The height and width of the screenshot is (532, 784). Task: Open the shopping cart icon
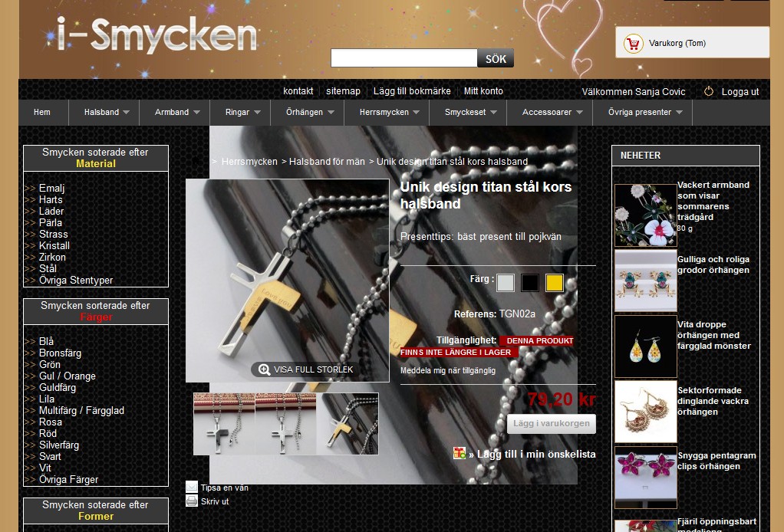(x=634, y=44)
